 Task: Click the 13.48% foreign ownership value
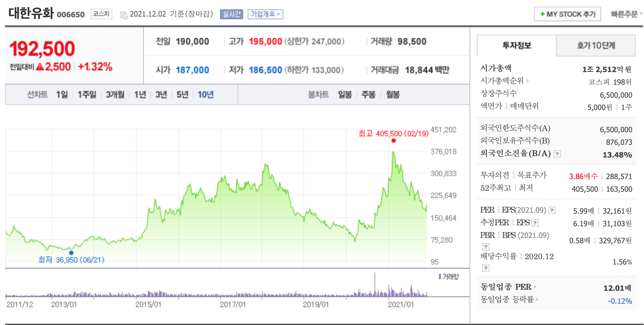(617, 155)
